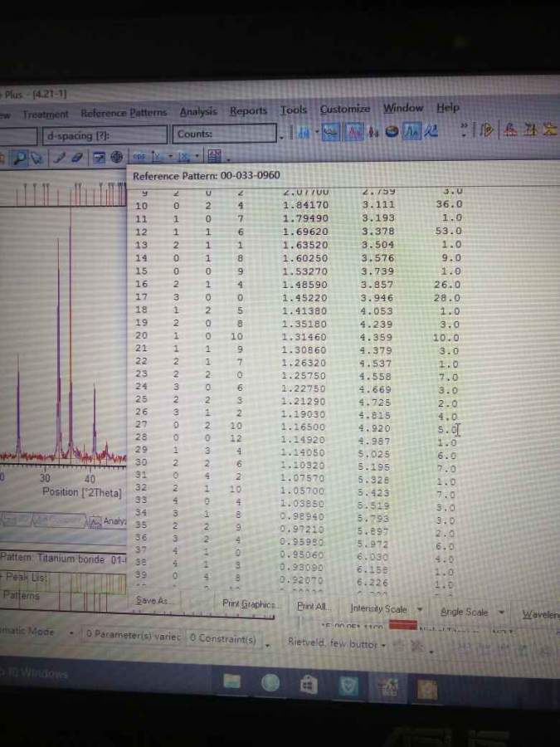Viewport: 560px width, 747px height.
Task: Open the Customize menu
Action: point(345,109)
